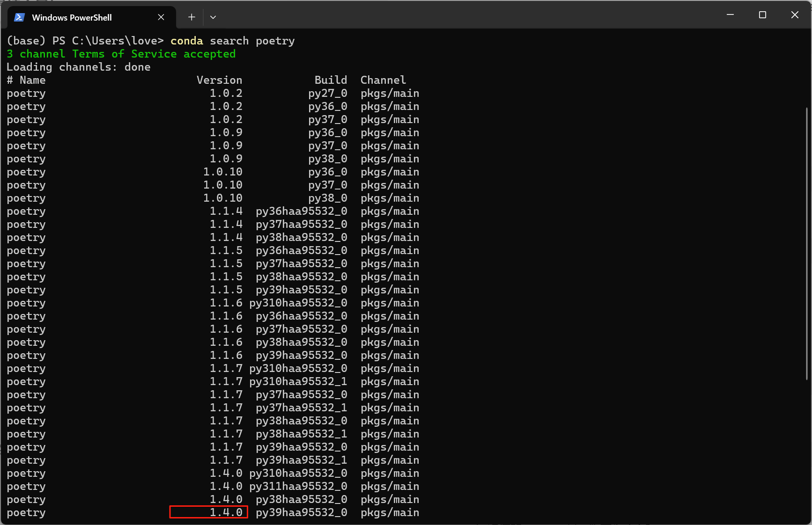Click the vertical scrollbar thumb
The height and width of the screenshot is (525, 812).
tap(806, 243)
